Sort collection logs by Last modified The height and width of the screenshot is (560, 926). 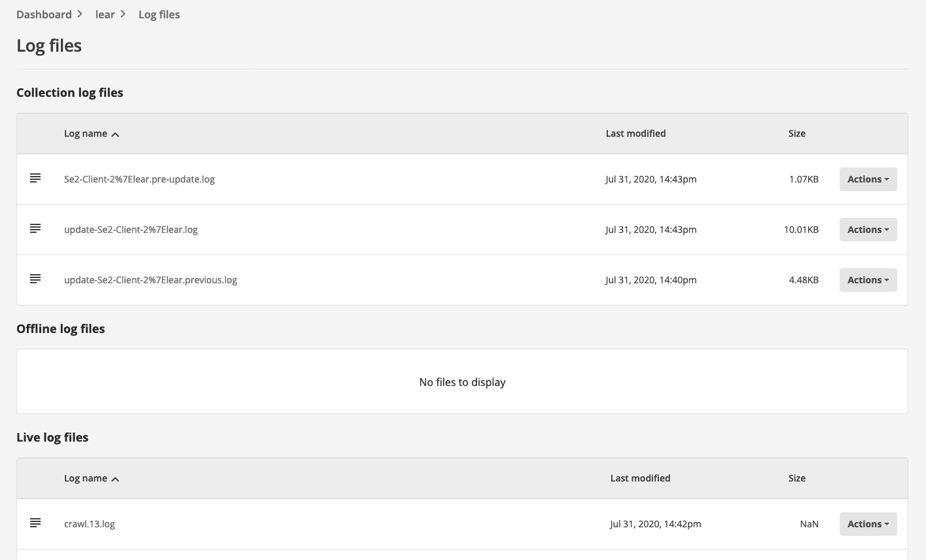coord(635,133)
